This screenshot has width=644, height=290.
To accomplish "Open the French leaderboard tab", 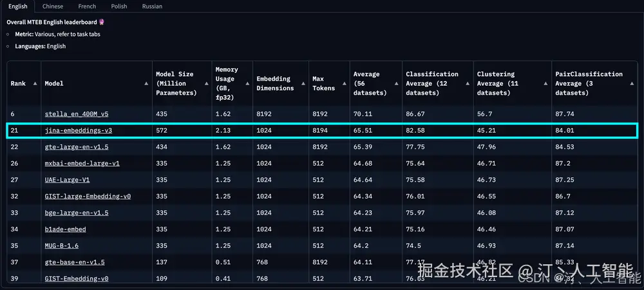I will 87,6.
